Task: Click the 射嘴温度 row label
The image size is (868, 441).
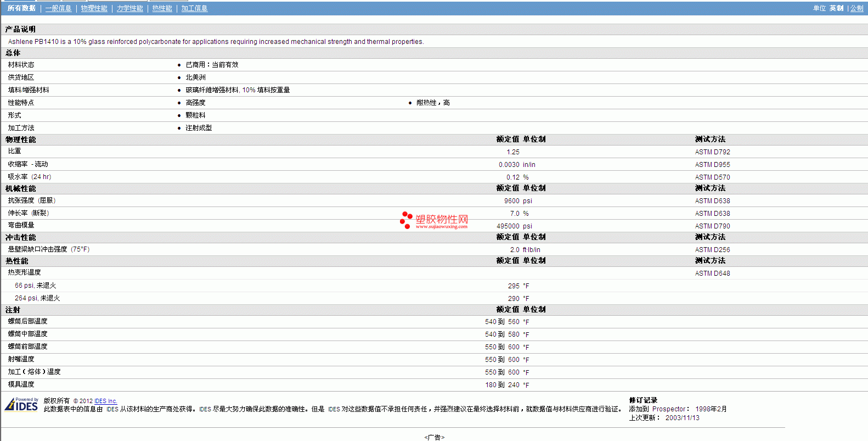Action: [x=21, y=359]
